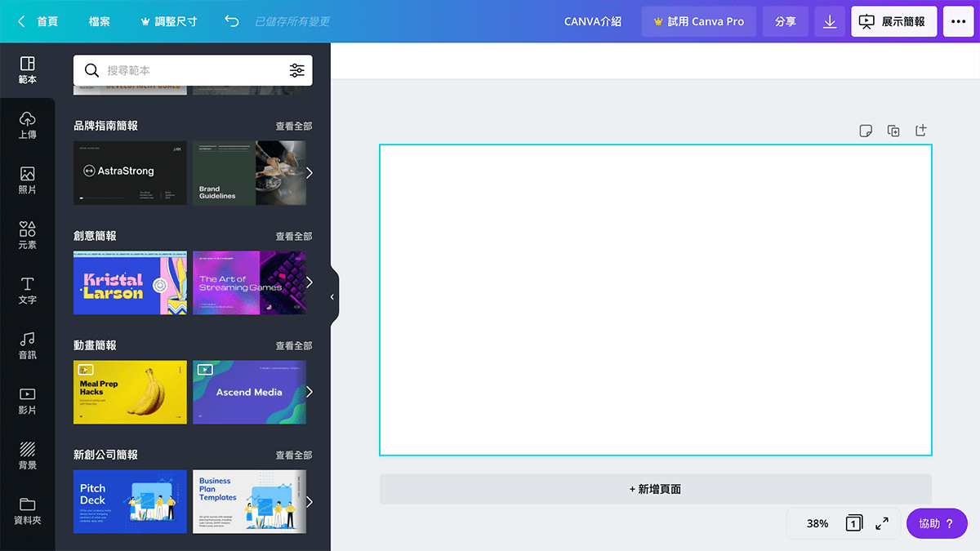
Task: Open the 音訊 audio panel
Action: pyautogui.click(x=27, y=345)
